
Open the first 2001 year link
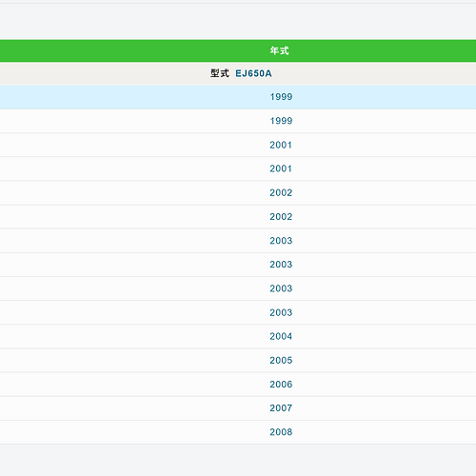281,145
